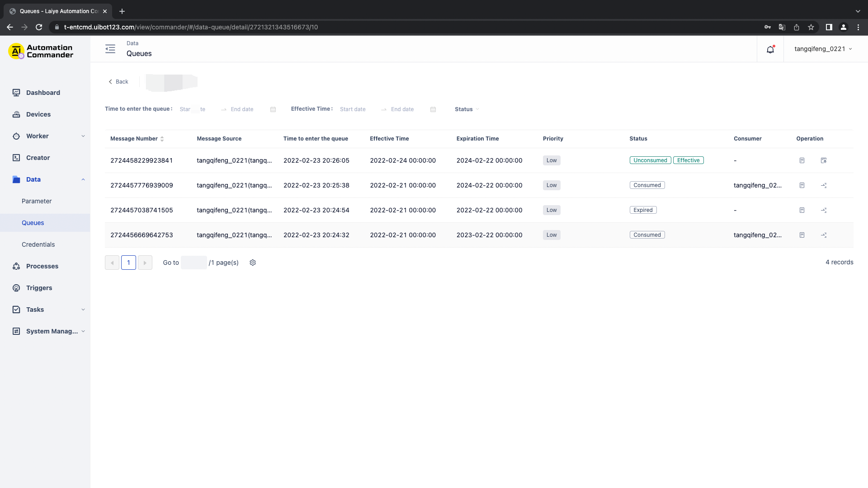Open the password key icon in address bar
The height and width of the screenshot is (488, 868).
(768, 27)
